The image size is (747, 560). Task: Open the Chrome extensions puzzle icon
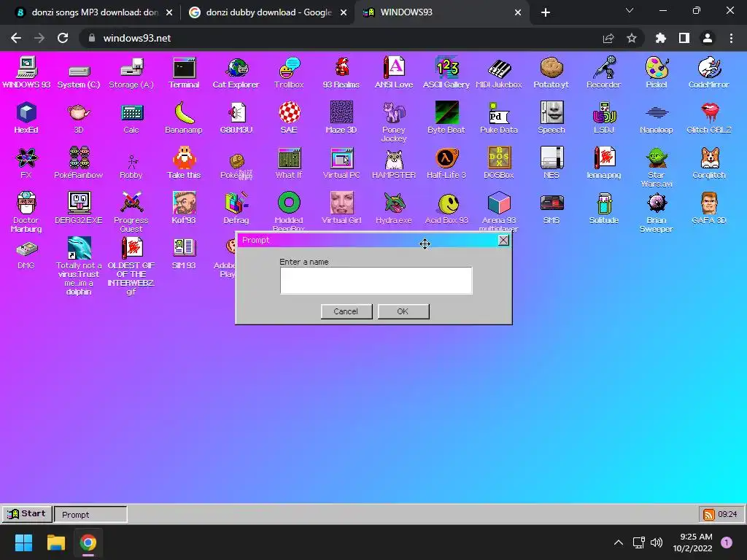pyautogui.click(x=661, y=38)
